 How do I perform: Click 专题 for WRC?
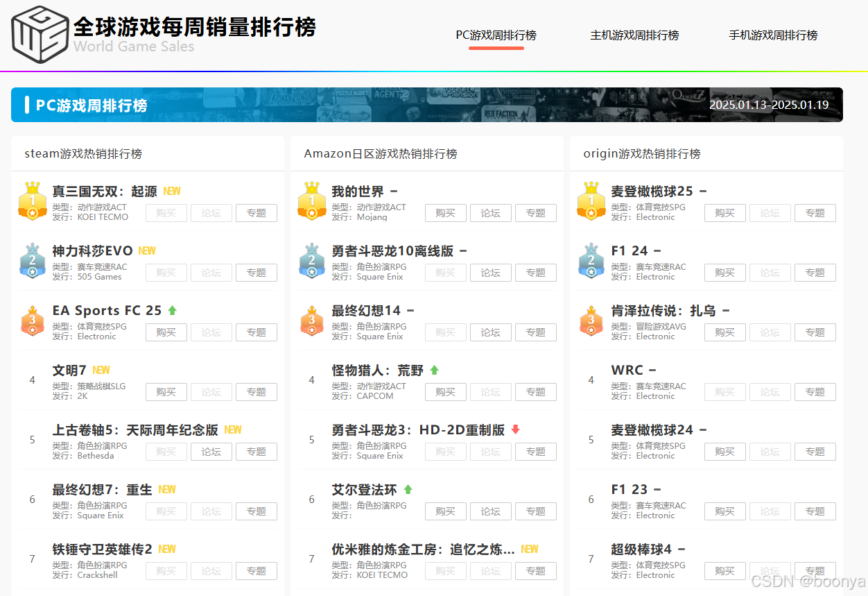point(815,392)
